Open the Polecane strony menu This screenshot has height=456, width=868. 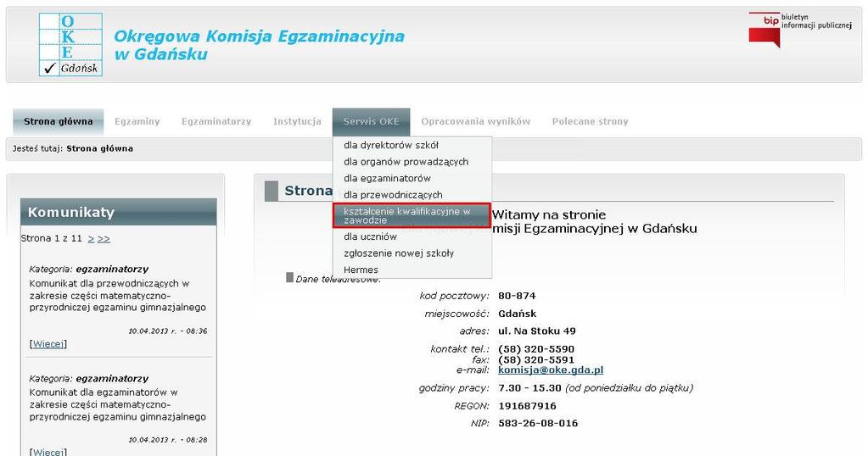point(590,121)
